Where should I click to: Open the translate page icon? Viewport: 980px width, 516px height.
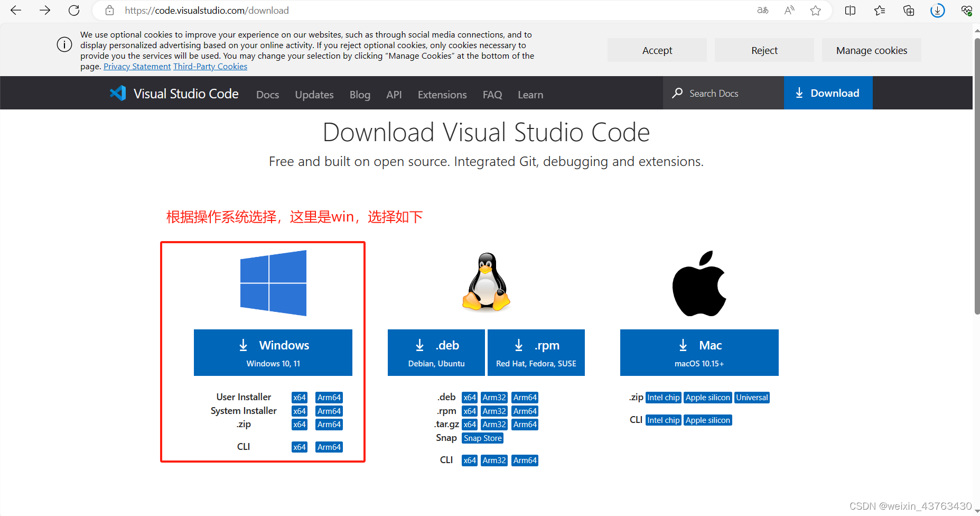(x=763, y=10)
